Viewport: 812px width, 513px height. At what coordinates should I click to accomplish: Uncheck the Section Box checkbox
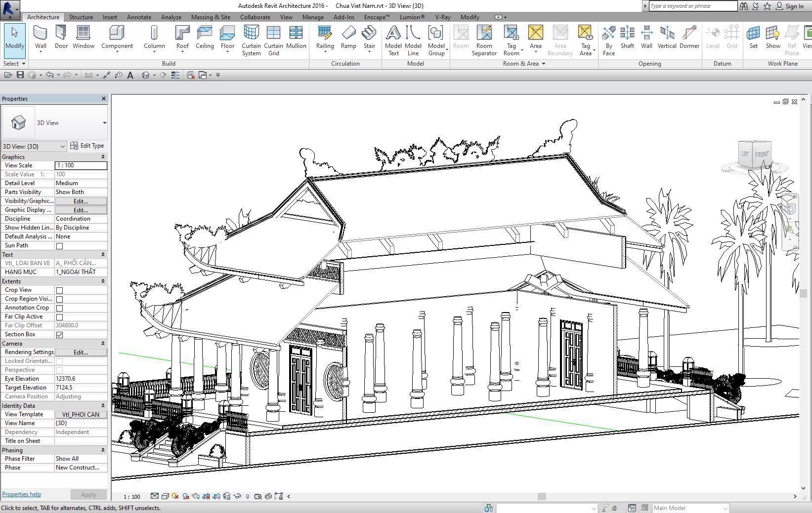click(x=59, y=335)
